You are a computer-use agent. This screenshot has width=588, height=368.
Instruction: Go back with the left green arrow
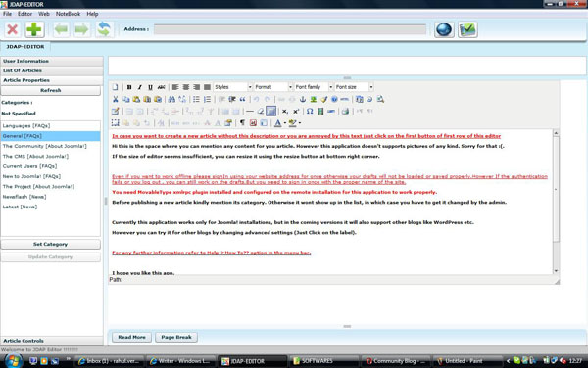[61, 29]
